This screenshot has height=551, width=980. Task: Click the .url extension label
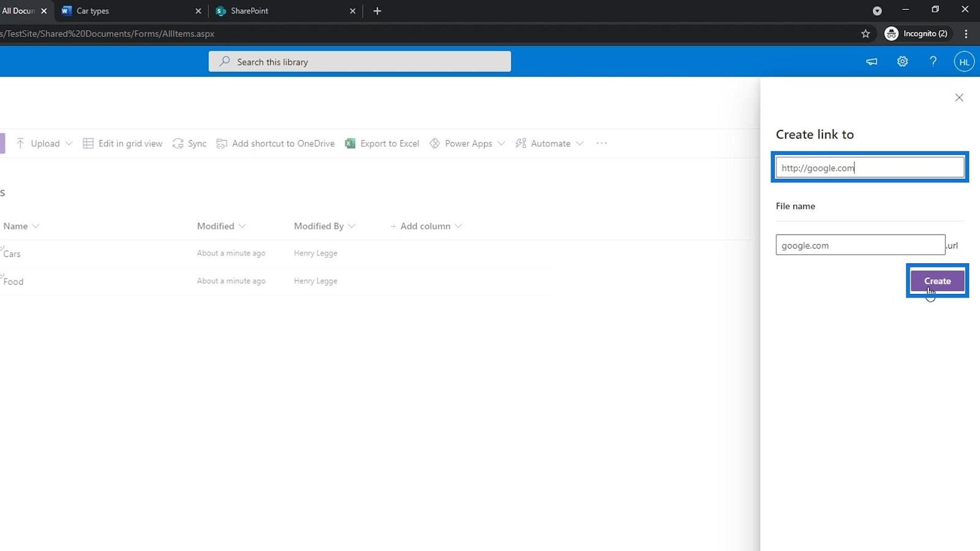(952, 246)
